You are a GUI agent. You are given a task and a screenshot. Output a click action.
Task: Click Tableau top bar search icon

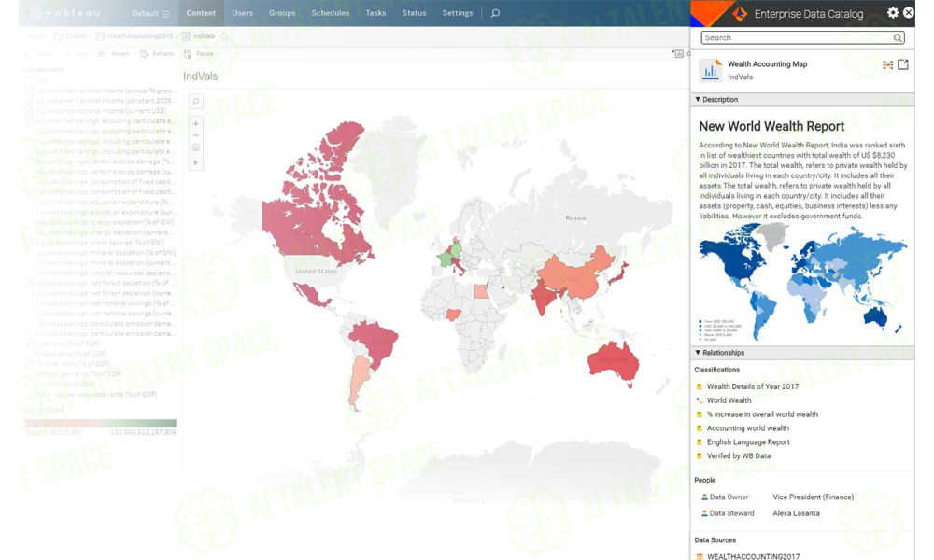pos(495,13)
